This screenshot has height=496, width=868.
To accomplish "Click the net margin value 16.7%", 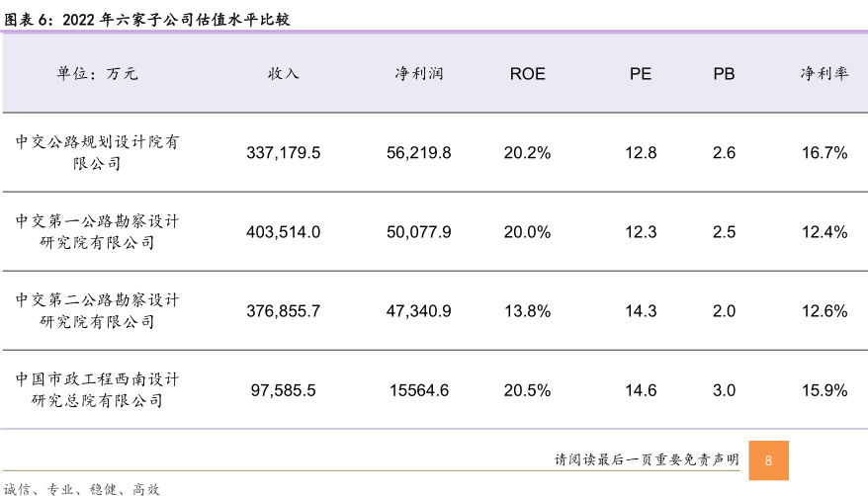I will pos(825,153).
